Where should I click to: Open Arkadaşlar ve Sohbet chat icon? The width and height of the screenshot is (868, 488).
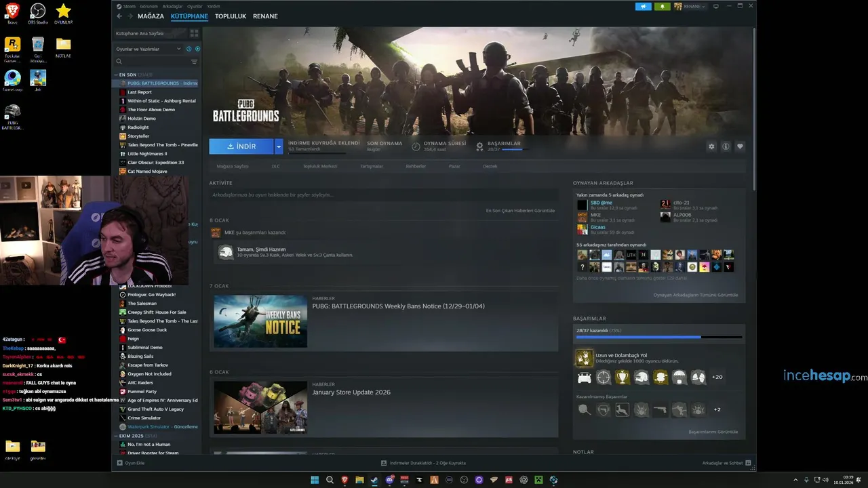click(x=748, y=463)
